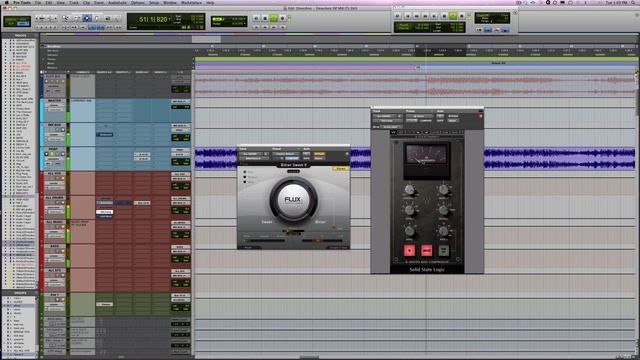Click the SSL compressor Threshold knob
The width and height of the screenshot is (640, 360).
click(409, 190)
